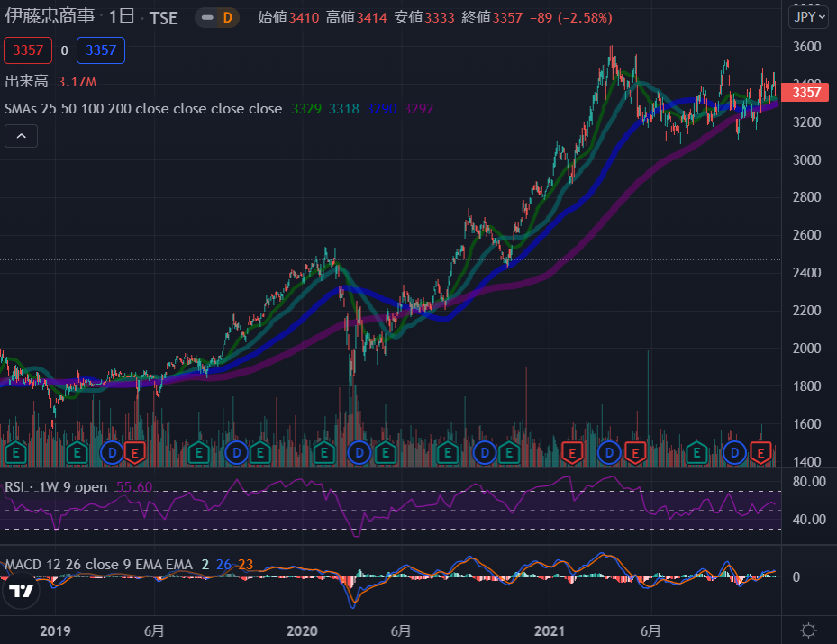Click the 2019 time axis label

(x=55, y=631)
